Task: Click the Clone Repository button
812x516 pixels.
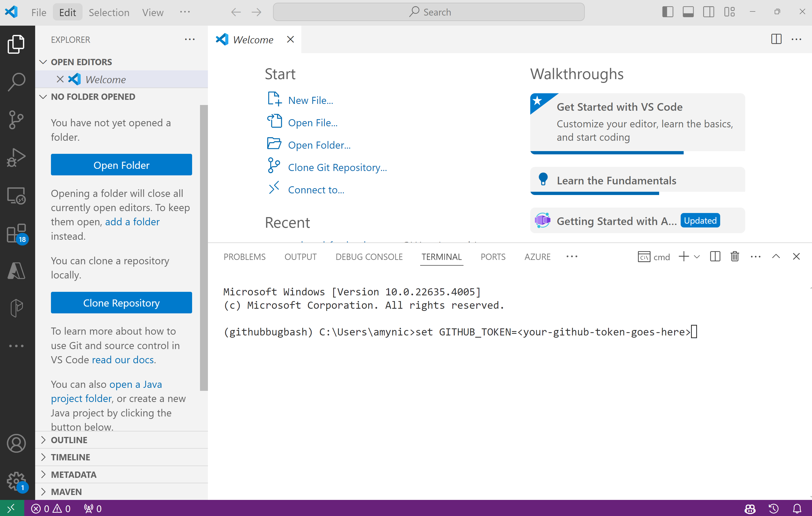Action: click(x=122, y=303)
